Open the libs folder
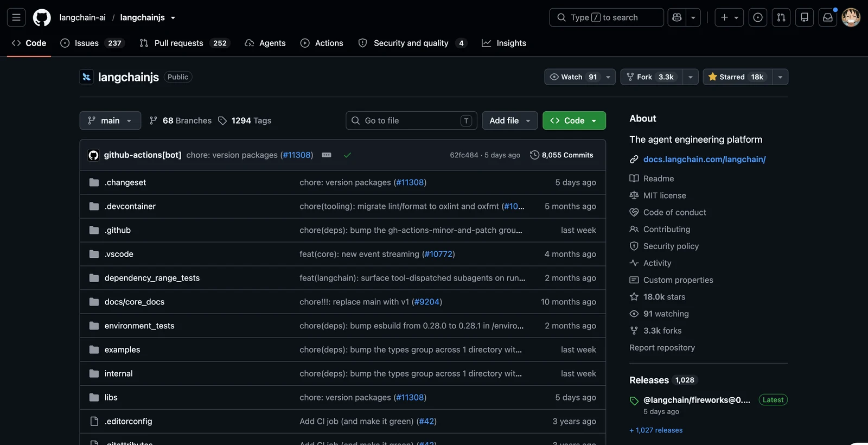The image size is (868, 445). [x=111, y=397]
